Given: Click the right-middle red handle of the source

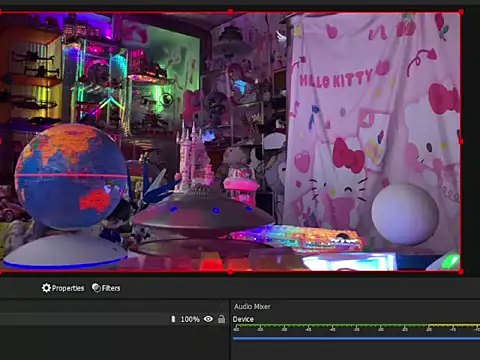Looking at the screenshot, I should tap(461, 142).
